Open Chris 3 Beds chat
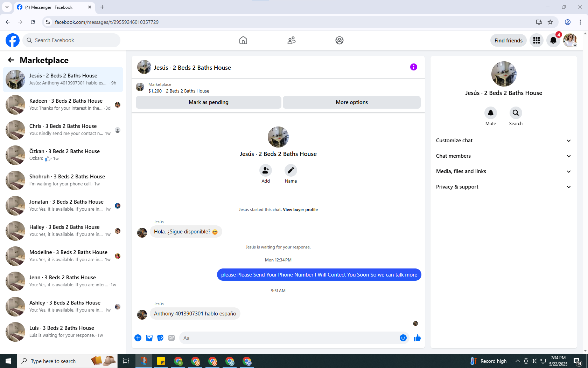Screen dimensions: 588x368 pos(63,130)
